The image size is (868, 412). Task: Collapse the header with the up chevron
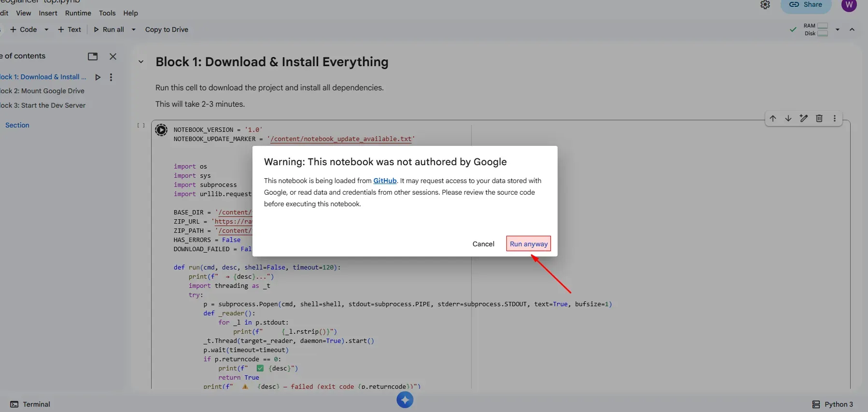852,29
